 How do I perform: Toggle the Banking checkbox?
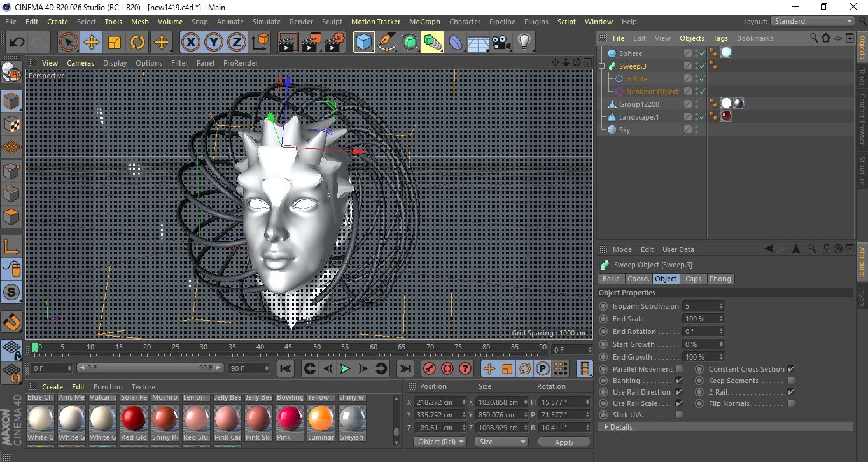(x=679, y=381)
